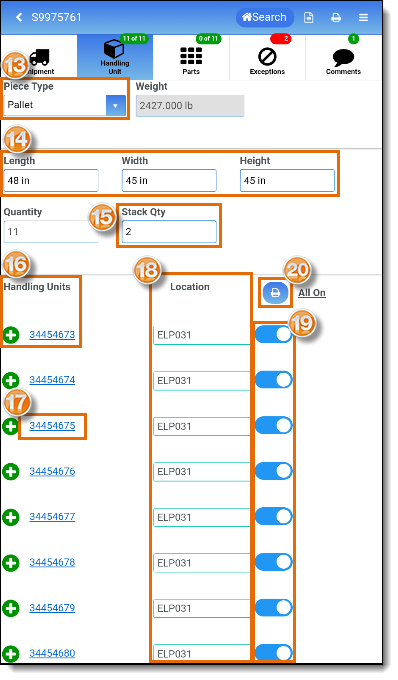The image size is (398, 680).
Task: Select the Handling Unit tab
Action: [115, 58]
